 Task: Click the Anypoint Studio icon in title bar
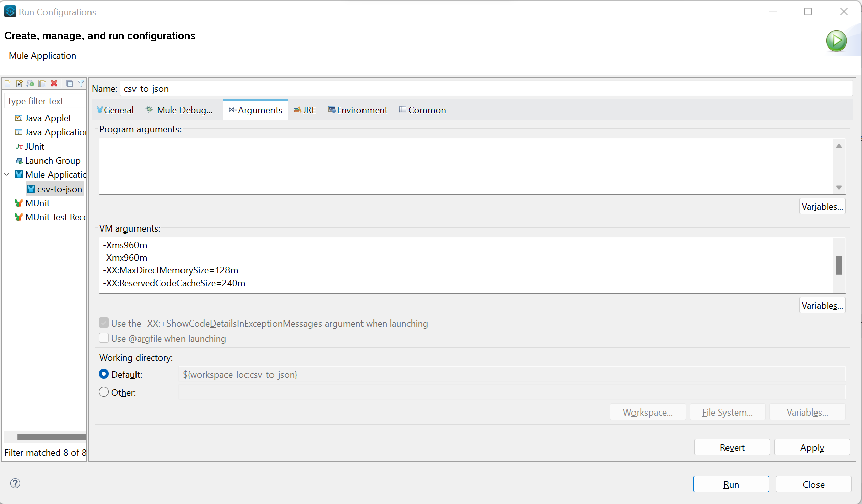10,11
